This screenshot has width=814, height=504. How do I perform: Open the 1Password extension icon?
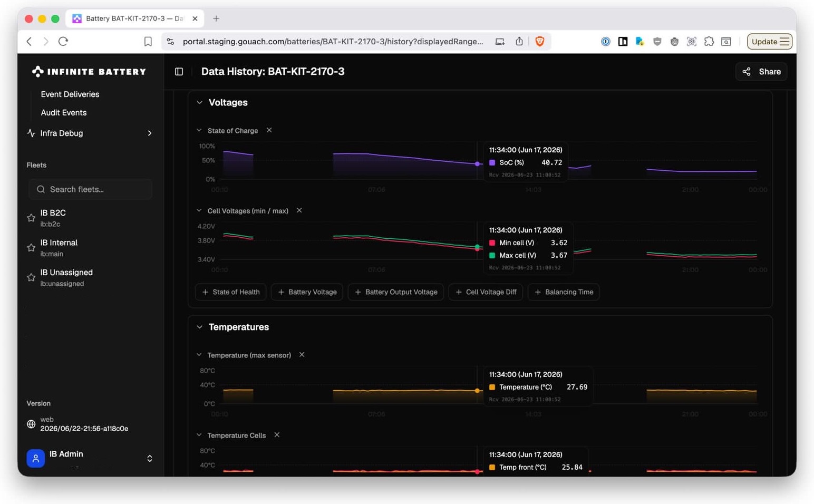pos(606,41)
